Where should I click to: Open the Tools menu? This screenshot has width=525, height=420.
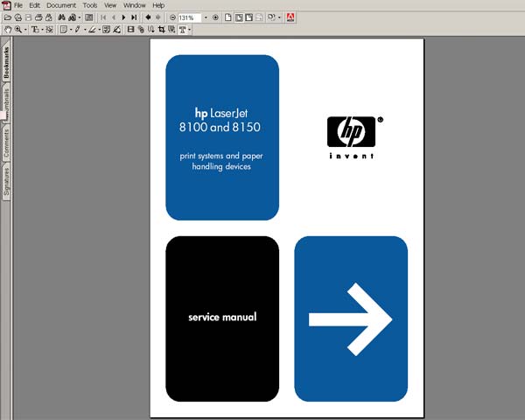click(x=90, y=5)
